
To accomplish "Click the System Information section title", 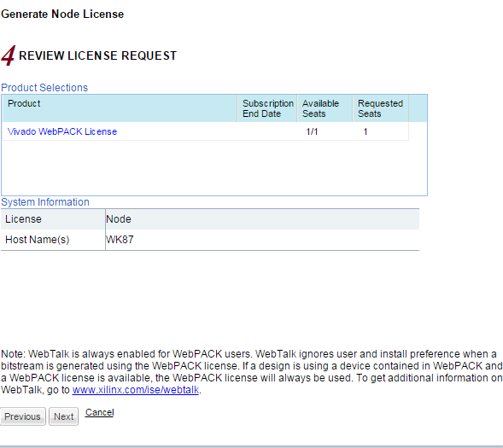I will (45, 202).
